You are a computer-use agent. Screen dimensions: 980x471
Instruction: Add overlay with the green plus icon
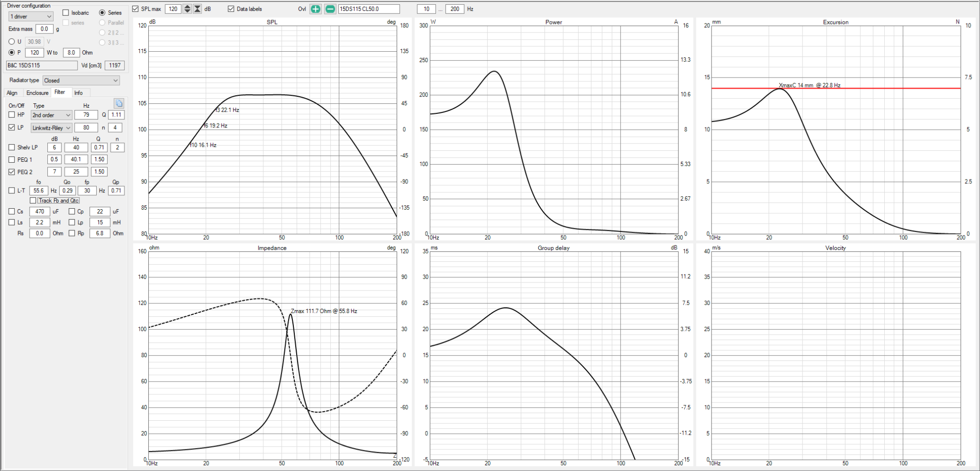pyautogui.click(x=315, y=9)
